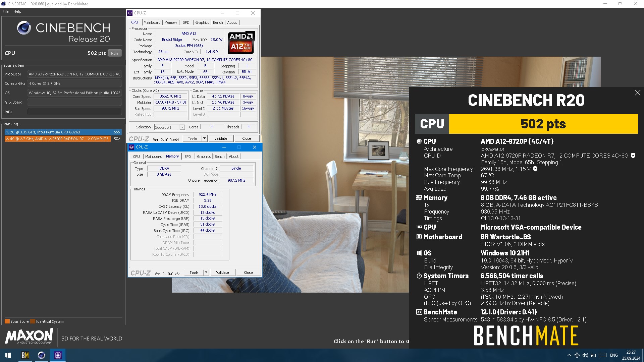The width and height of the screenshot is (644, 362).
Task: Click the Cinebench title bar icon
Action: click(x=4, y=4)
